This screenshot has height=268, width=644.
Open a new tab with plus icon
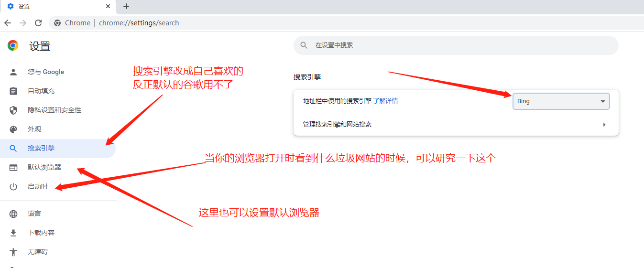[x=126, y=6]
